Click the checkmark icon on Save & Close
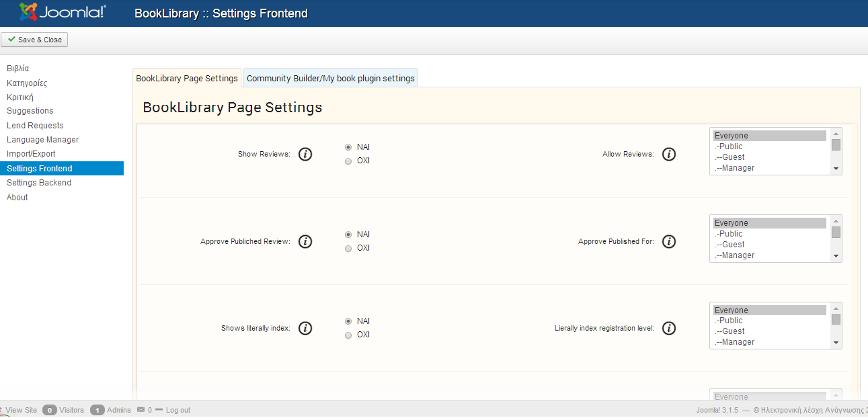This screenshot has height=420, width=868. tap(11, 40)
